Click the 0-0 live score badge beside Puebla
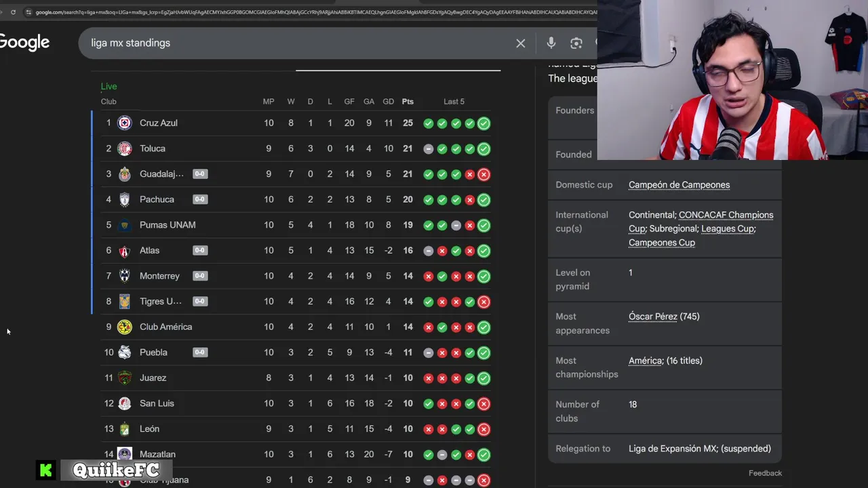This screenshot has height=488, width=868. (200, 352)
